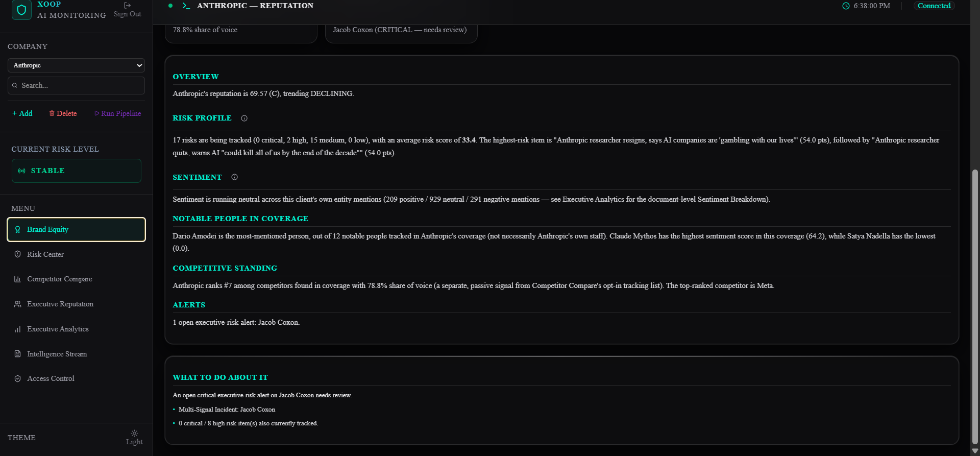
Task: Open the Brand Equity menu item
Action: pos(76,230)
